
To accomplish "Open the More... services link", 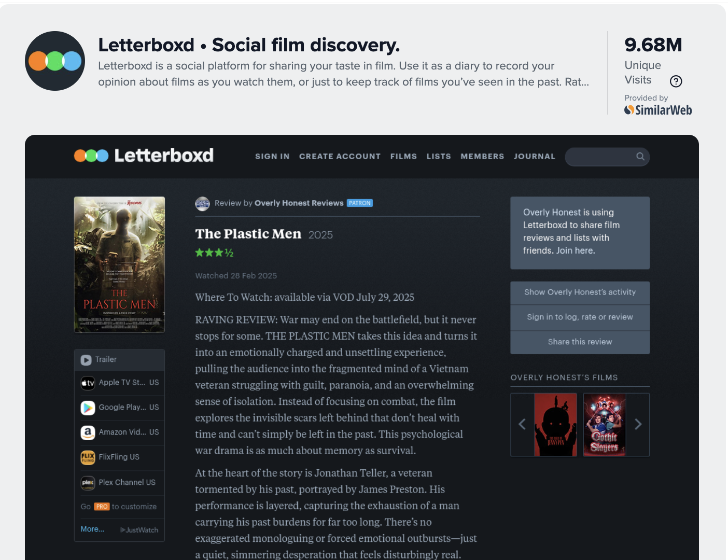I will (92, 529).
